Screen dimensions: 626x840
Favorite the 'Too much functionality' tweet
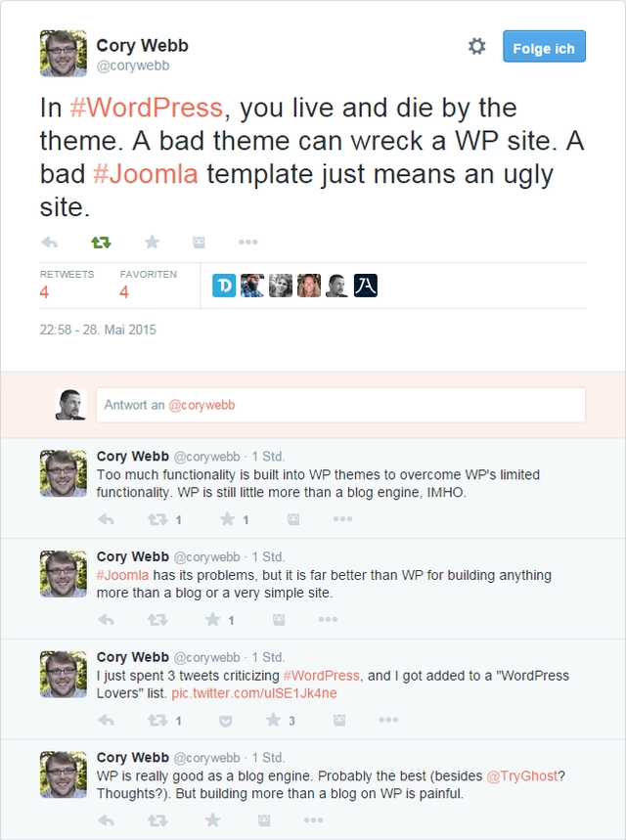click(x=227, y=518)
